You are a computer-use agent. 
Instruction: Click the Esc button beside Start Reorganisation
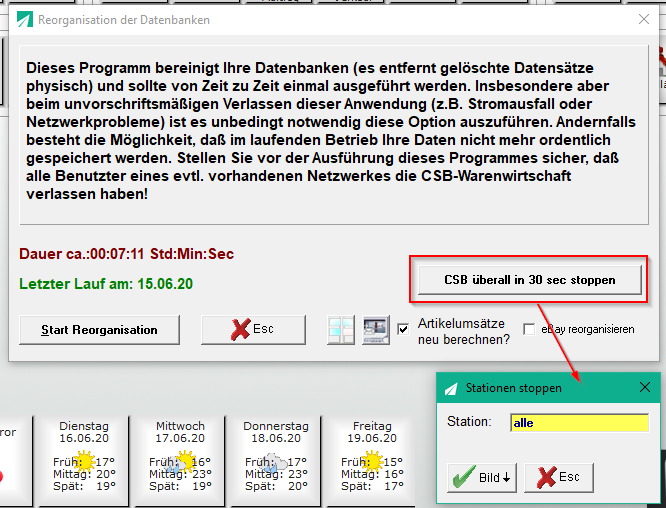pyautogui.click(x=253, y=330)
